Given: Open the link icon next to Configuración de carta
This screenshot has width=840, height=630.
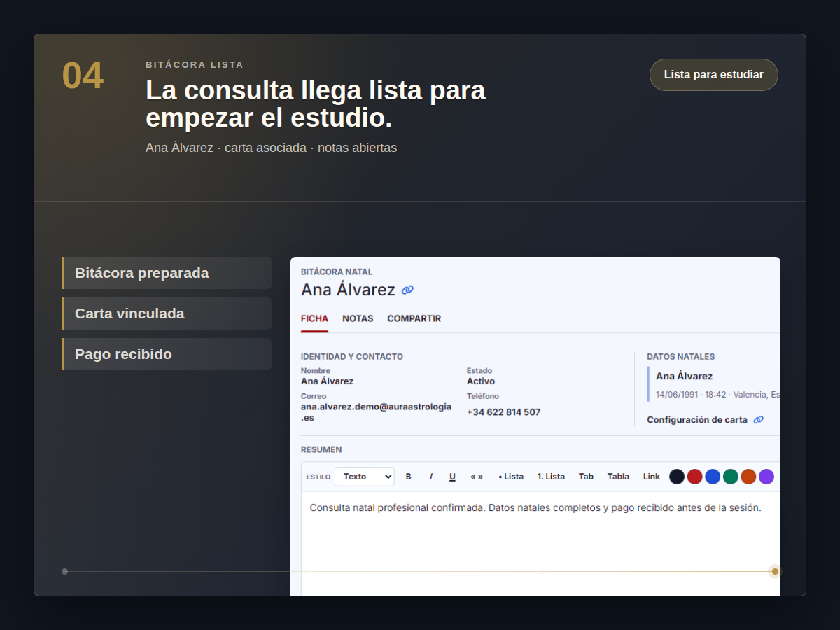Looking at the screenshot, I should pyautogui.click(x=759, y=420).
